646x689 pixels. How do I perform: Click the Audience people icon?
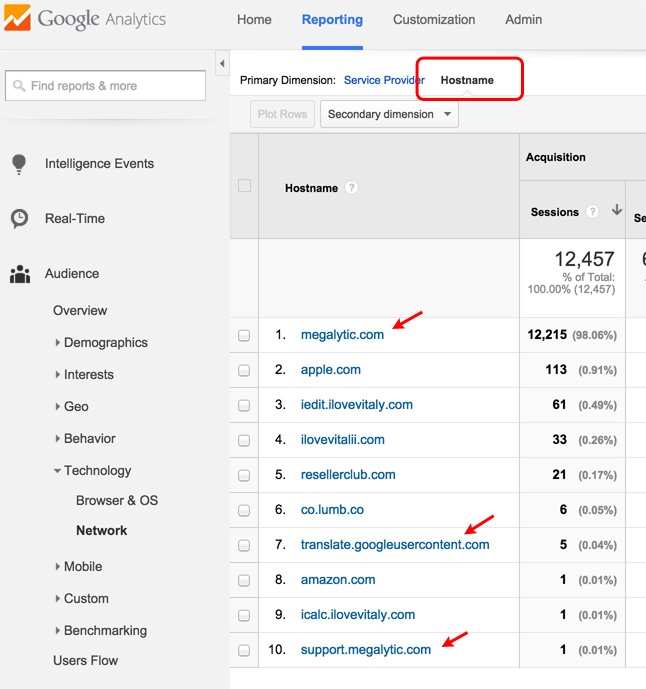18,274
